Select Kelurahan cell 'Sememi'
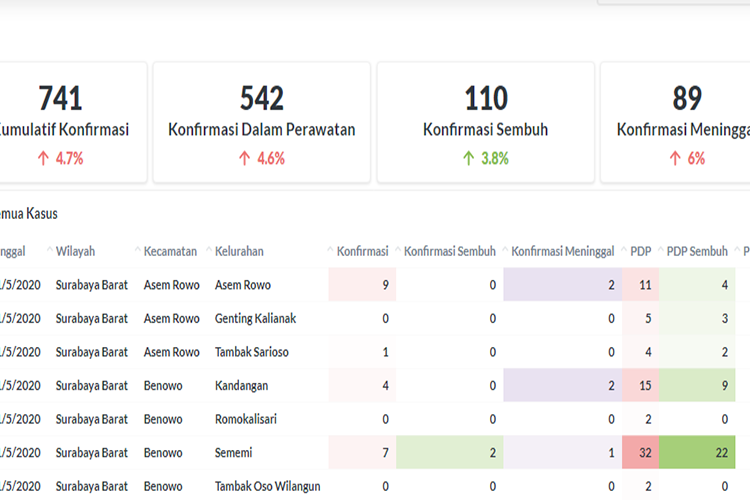 (x=233, y=453)
